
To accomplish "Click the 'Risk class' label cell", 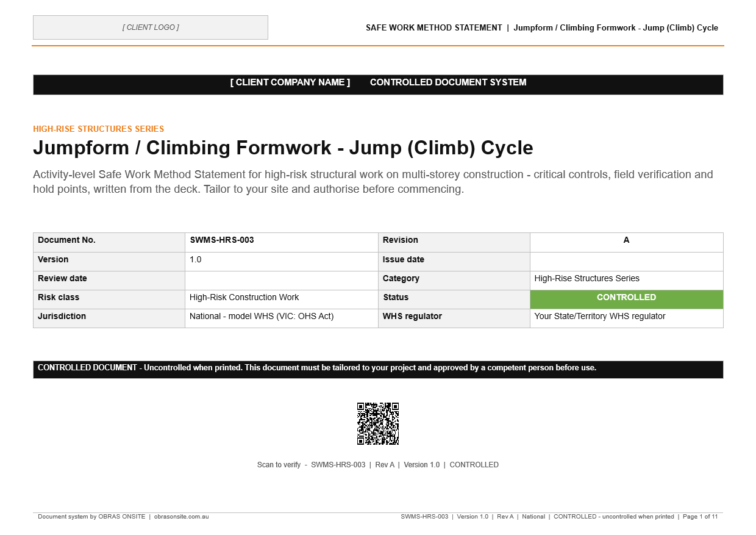I will (x=109, y=300).
